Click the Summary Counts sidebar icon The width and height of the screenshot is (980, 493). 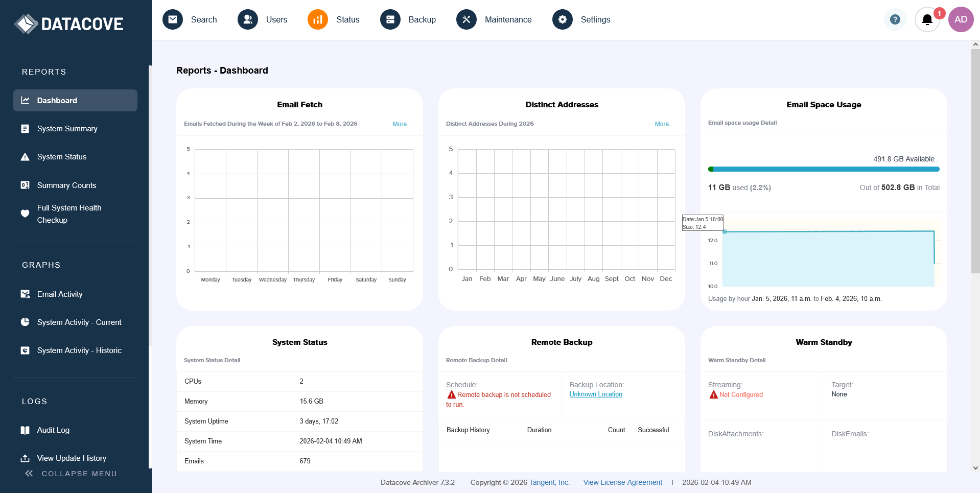coord(25,185)
